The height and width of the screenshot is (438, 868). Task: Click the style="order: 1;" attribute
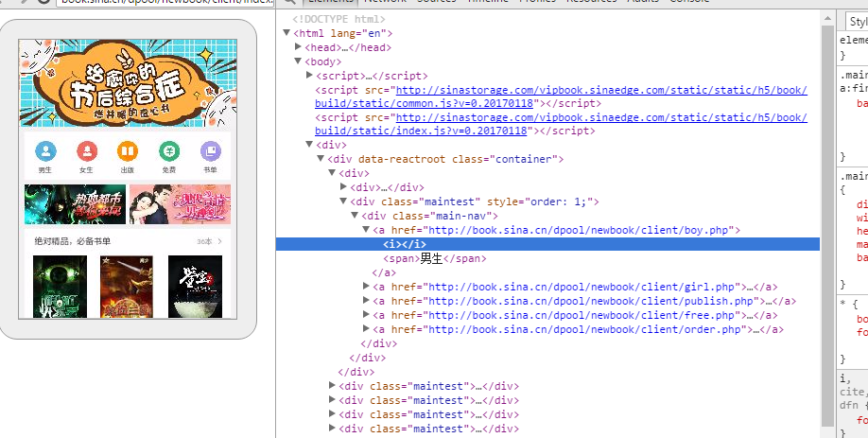[x=540, y=201]
